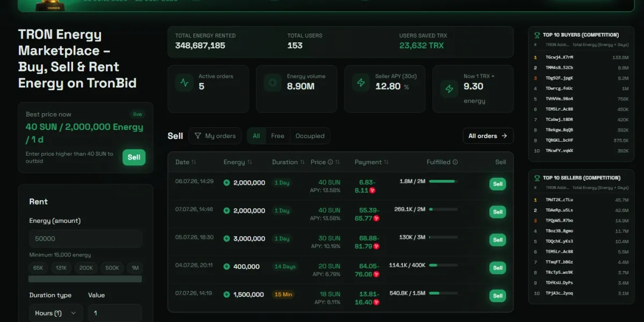Click the TRX icon beside payment 68.88-81.79

coord(376,246)
